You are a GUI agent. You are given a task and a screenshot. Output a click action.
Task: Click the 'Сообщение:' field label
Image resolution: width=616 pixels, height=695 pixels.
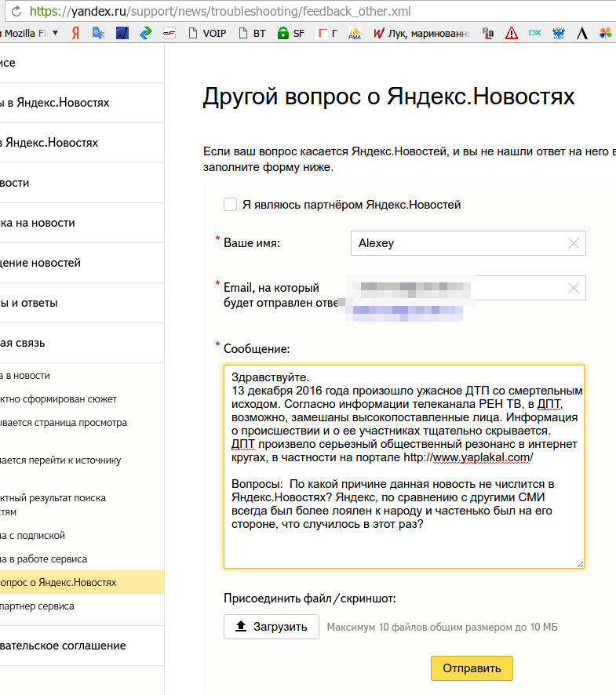point(257,349)
